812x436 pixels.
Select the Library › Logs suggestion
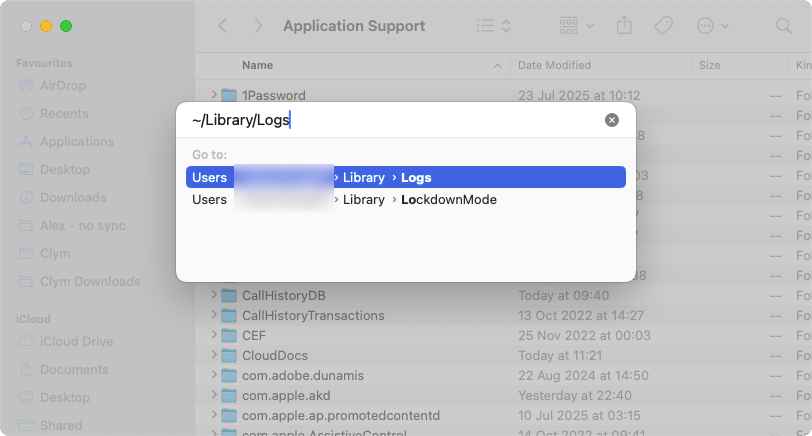(x=405, y=177)
